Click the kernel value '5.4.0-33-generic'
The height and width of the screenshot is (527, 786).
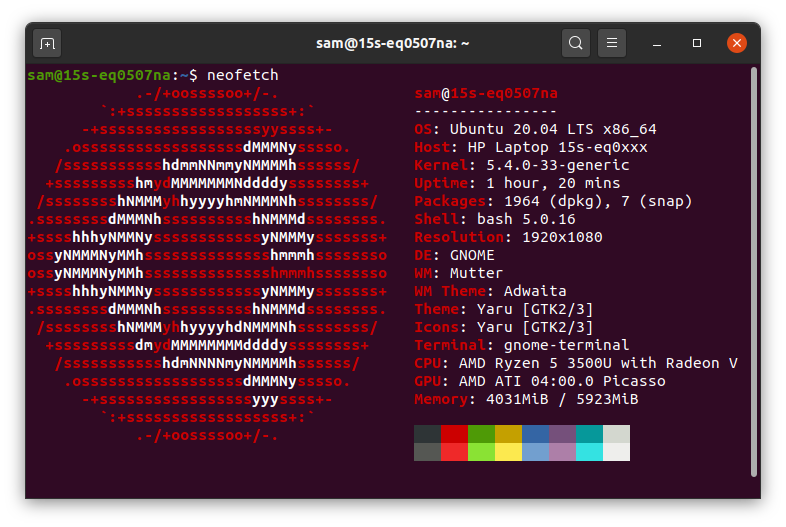click(x=557, y=165)
